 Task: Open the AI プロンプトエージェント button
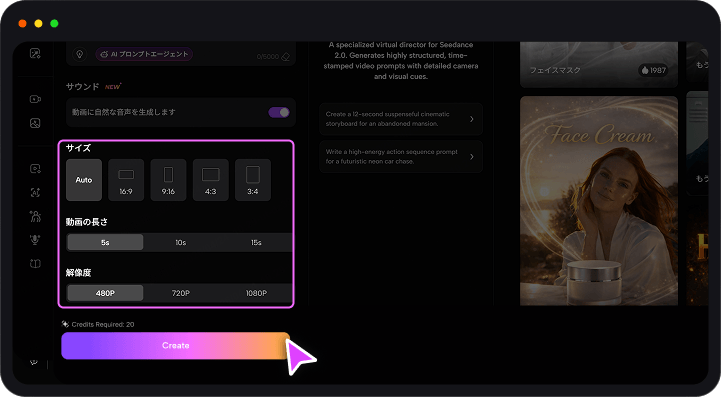tap(144, 54)
